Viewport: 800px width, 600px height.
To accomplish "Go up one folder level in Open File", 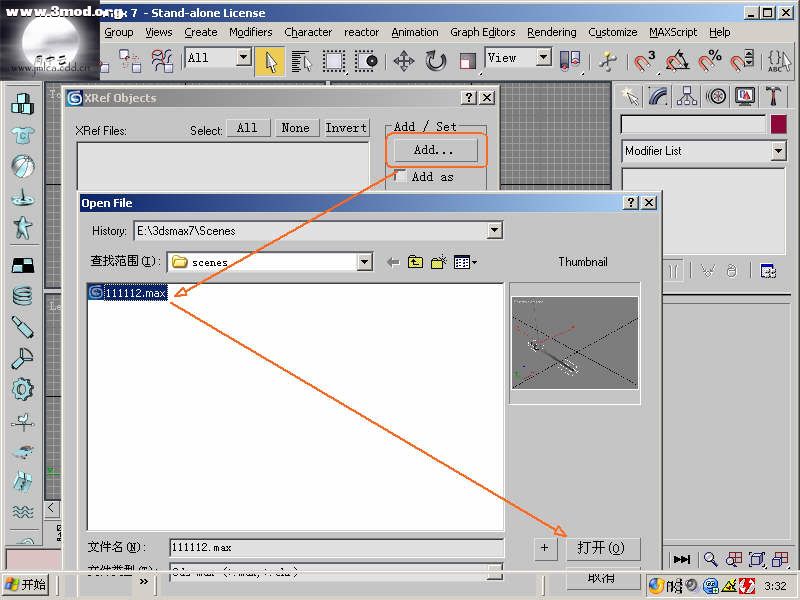I will tap(415, 262).
